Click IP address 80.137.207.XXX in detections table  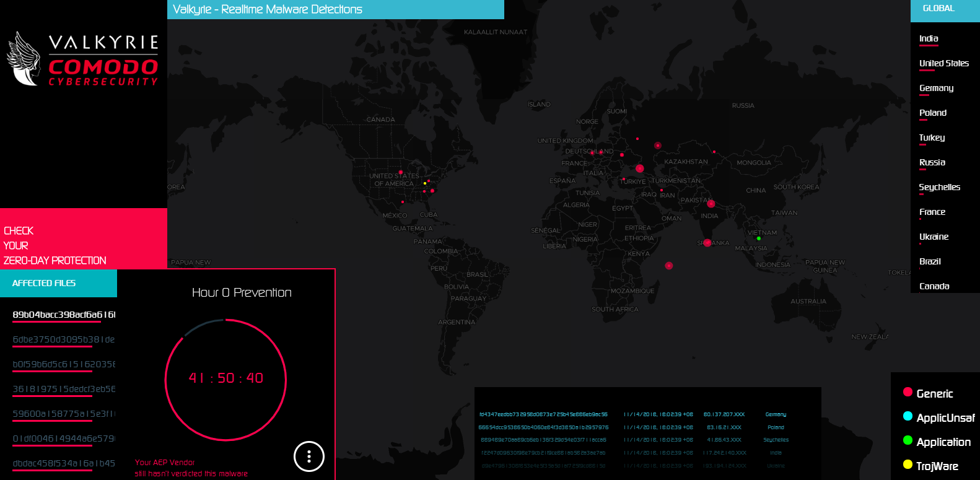pyautogui.click(x=724, y=414)
